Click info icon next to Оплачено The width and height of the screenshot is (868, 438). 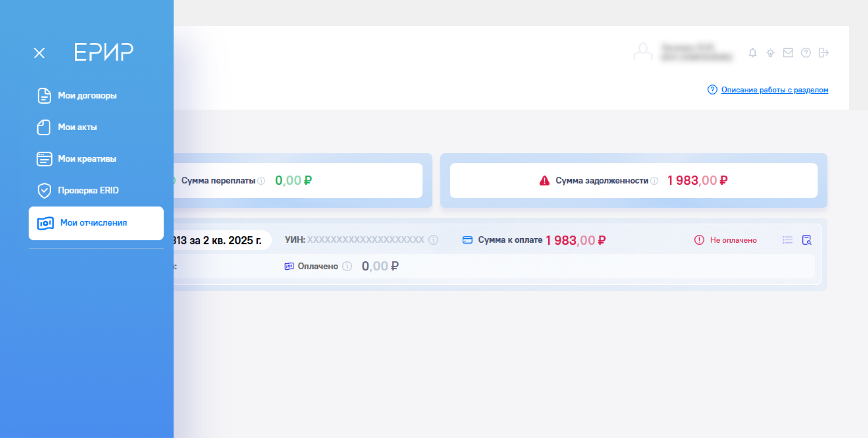(x=347, y=266)
